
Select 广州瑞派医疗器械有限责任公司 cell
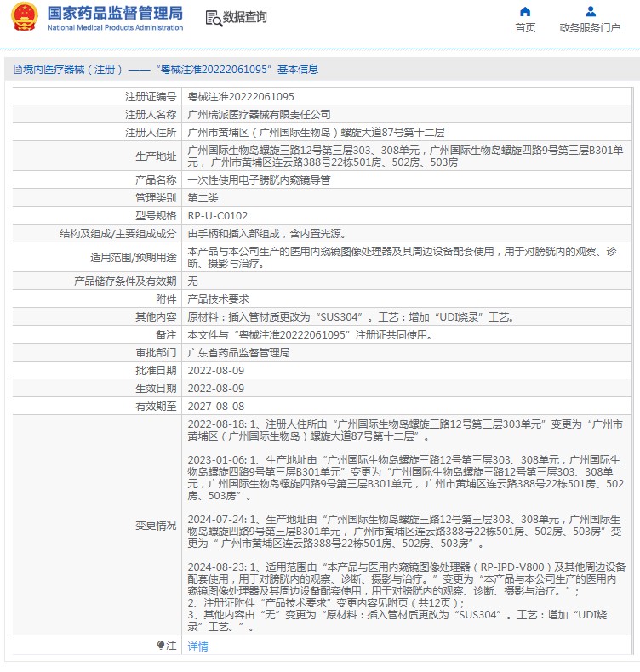pos(259,115)
